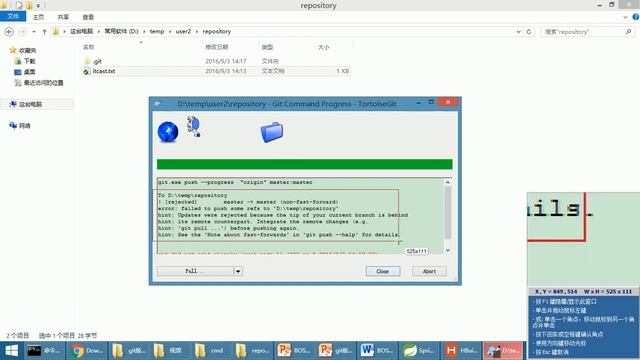Open Chrome from taskbar
The height and width of the screenshot is (360, 640).
87,351
